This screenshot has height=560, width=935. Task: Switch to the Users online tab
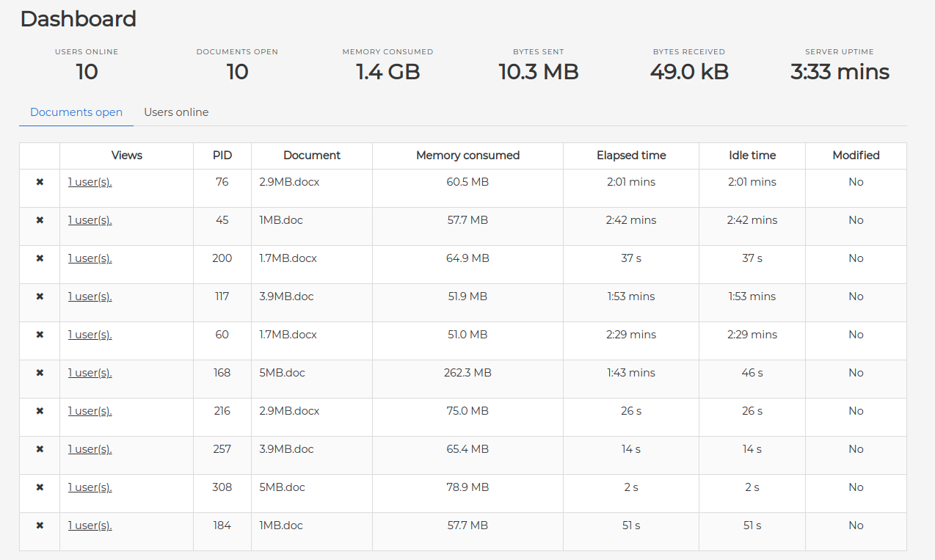(176, 112)
